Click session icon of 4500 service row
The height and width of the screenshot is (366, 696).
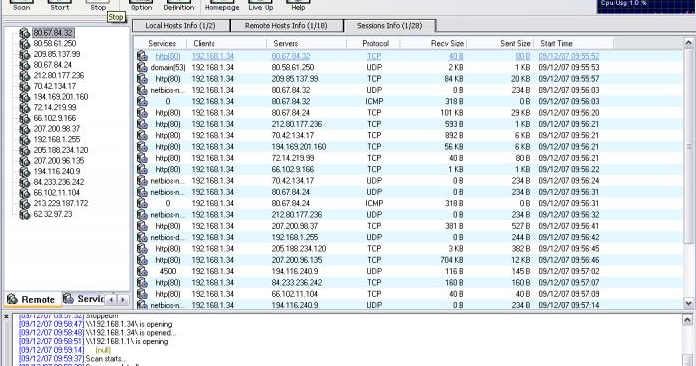point(142,272)
